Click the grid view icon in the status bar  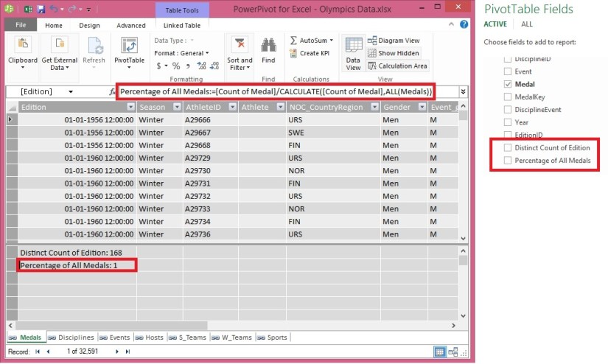pos(439,352)
